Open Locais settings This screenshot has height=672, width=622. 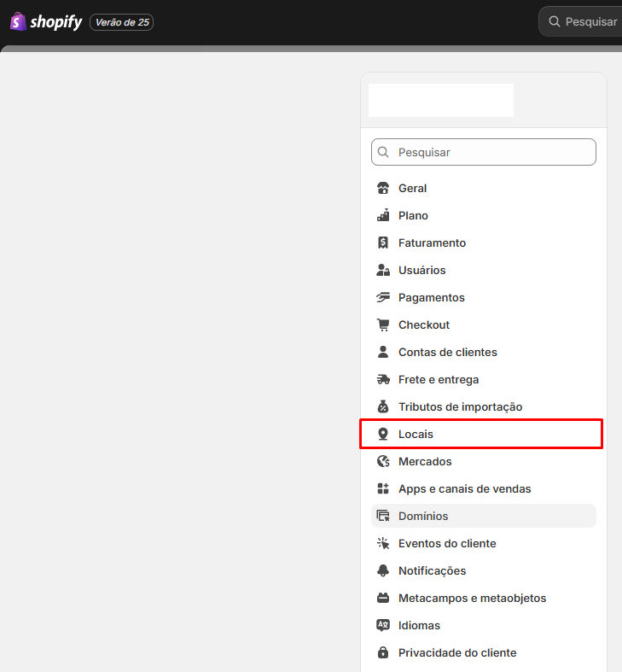point(484,434)
